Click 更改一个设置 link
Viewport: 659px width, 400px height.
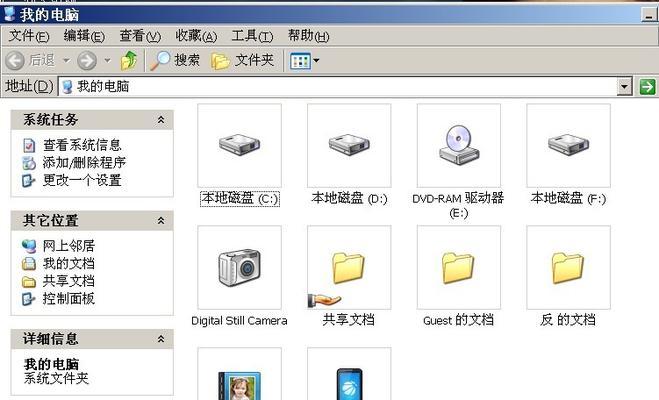click(82, 181)
